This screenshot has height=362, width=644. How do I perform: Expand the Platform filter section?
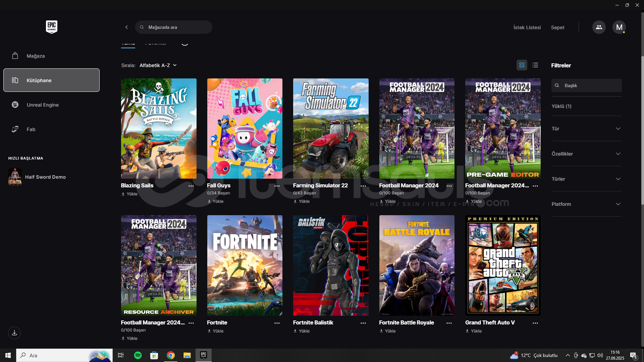click(586, 204)
